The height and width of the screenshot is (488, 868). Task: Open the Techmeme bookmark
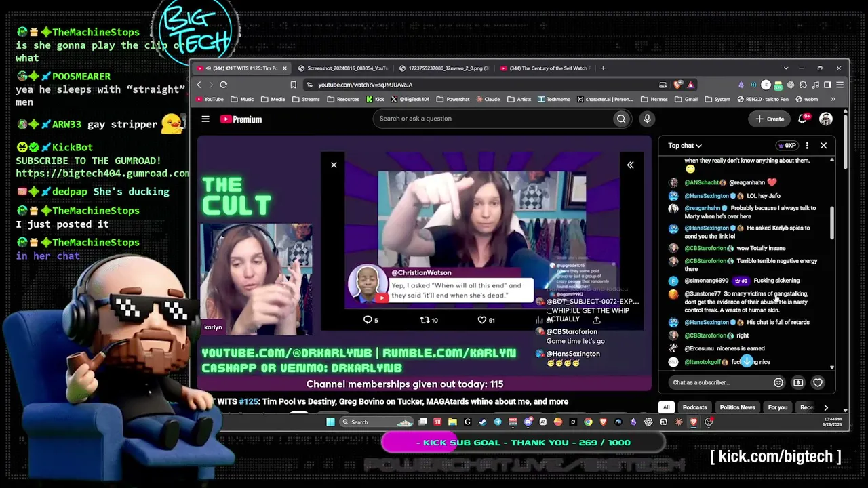554,99
